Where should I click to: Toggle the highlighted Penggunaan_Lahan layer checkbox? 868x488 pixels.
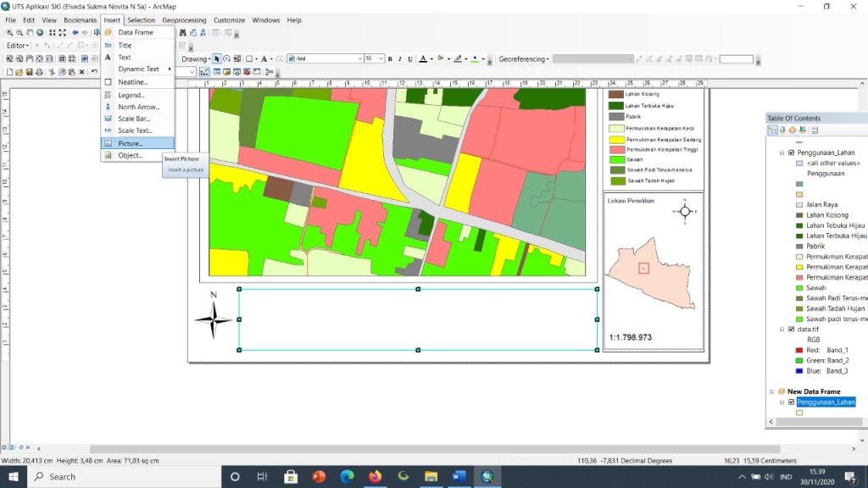[x=791, y=402]
